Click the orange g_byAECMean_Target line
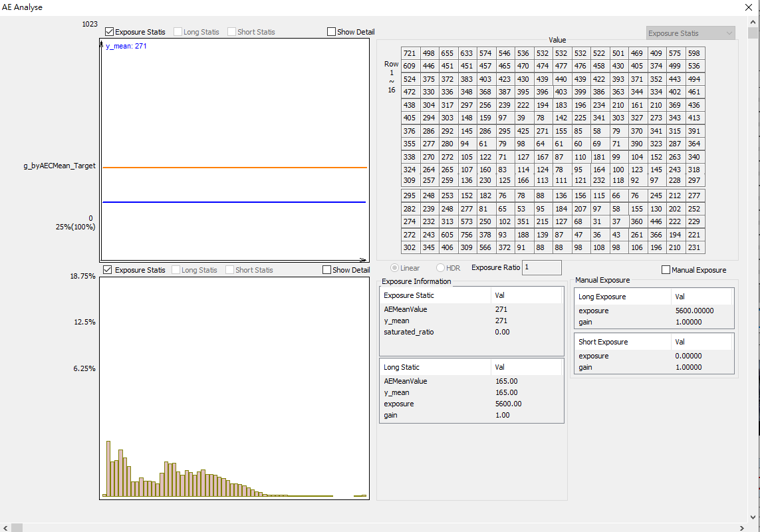760x532 pixels. point(233,168)
